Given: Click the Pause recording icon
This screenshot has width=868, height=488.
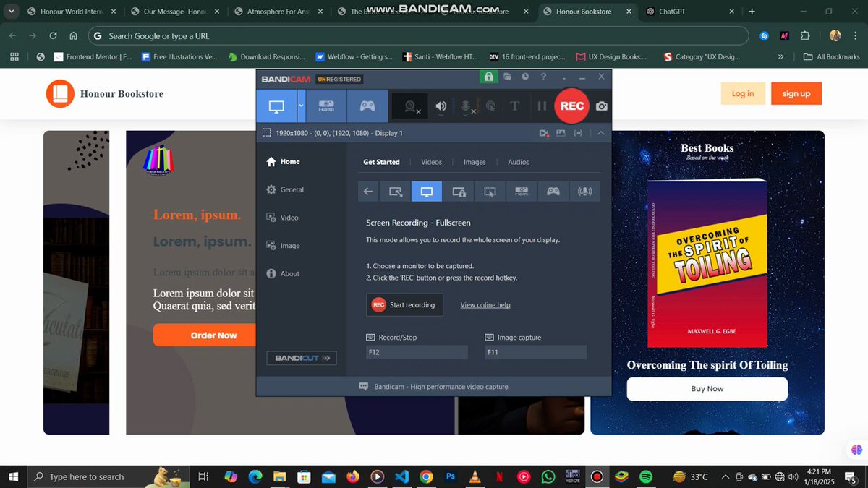Looking at the screenshot, I should (x=542, y=106).
